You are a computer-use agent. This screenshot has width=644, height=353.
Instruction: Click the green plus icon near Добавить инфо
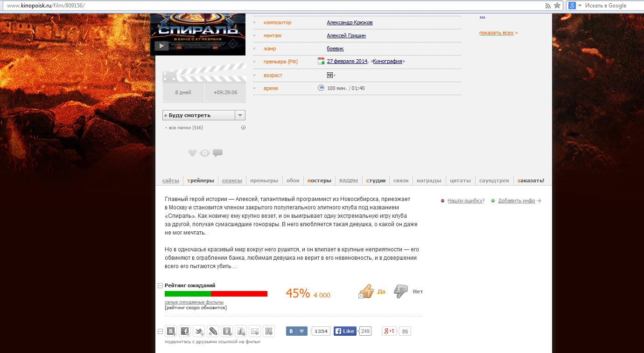pyautogui.click(x=493, y=201)
